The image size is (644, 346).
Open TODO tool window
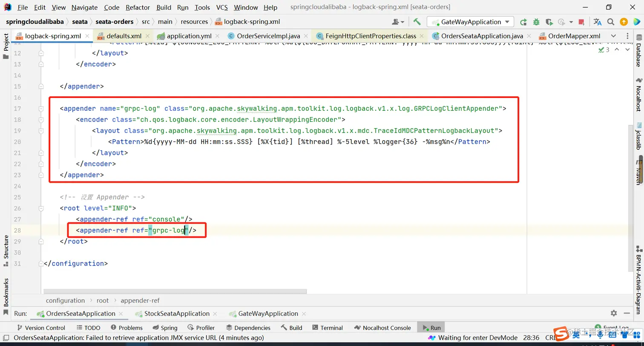[x=89, y=328]
